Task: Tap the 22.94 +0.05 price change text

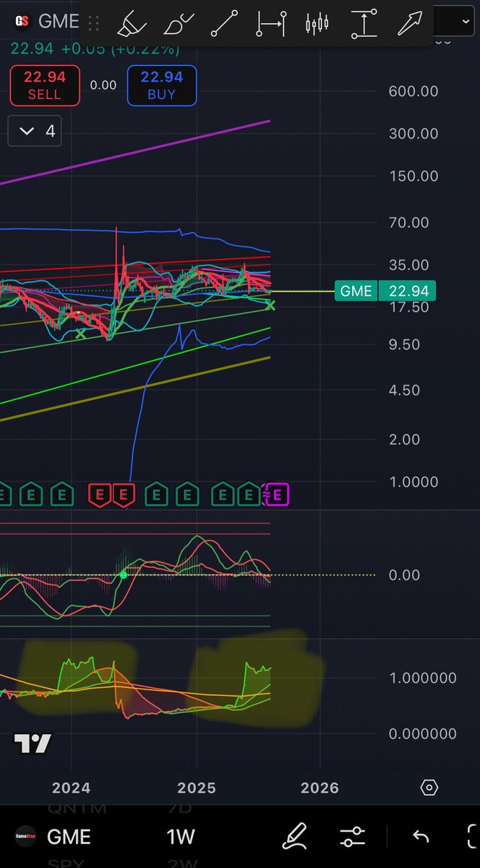Action: (95, 49)
